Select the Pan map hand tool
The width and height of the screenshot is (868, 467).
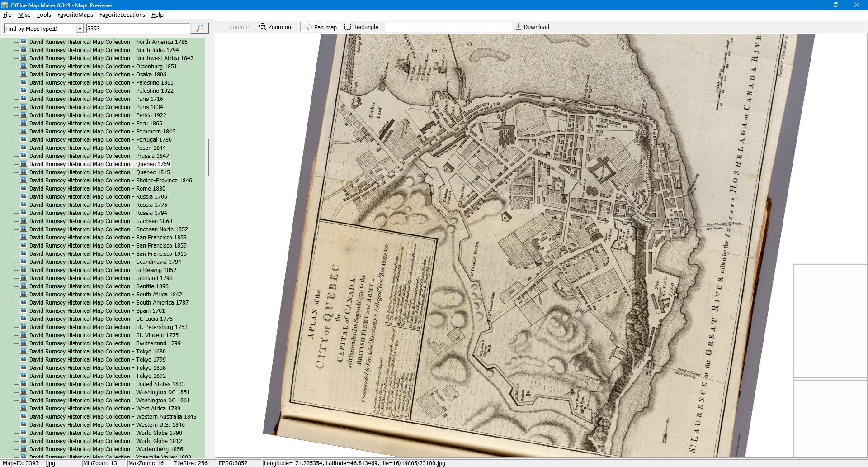309,27
